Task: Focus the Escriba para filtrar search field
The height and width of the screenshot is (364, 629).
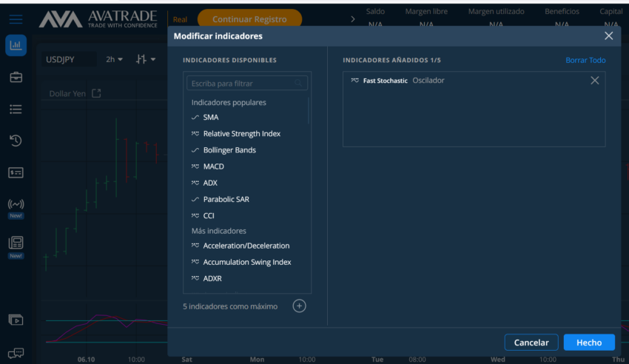Action: [246, 84]
